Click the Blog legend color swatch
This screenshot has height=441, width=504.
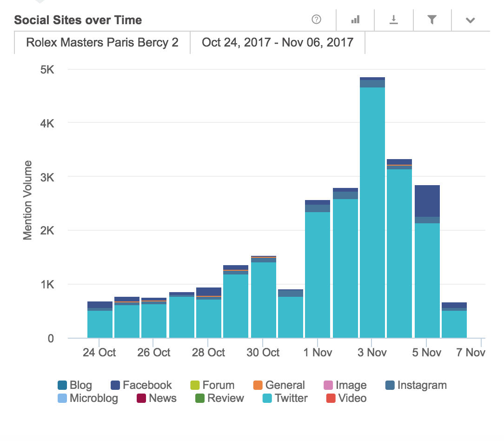[62, 385]
